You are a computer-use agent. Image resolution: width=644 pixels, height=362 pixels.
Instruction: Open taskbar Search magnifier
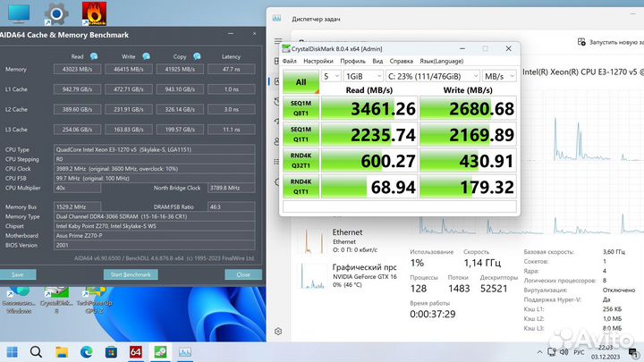(x=36, y=352)
